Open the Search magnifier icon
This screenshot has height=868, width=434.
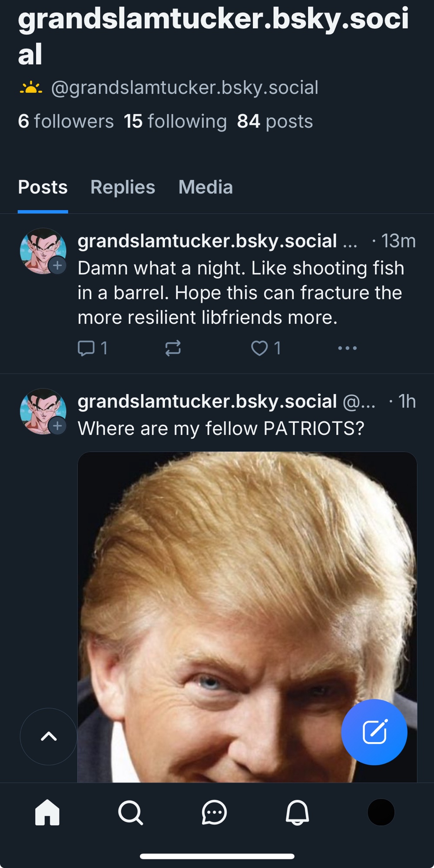[x=130, y=812]
